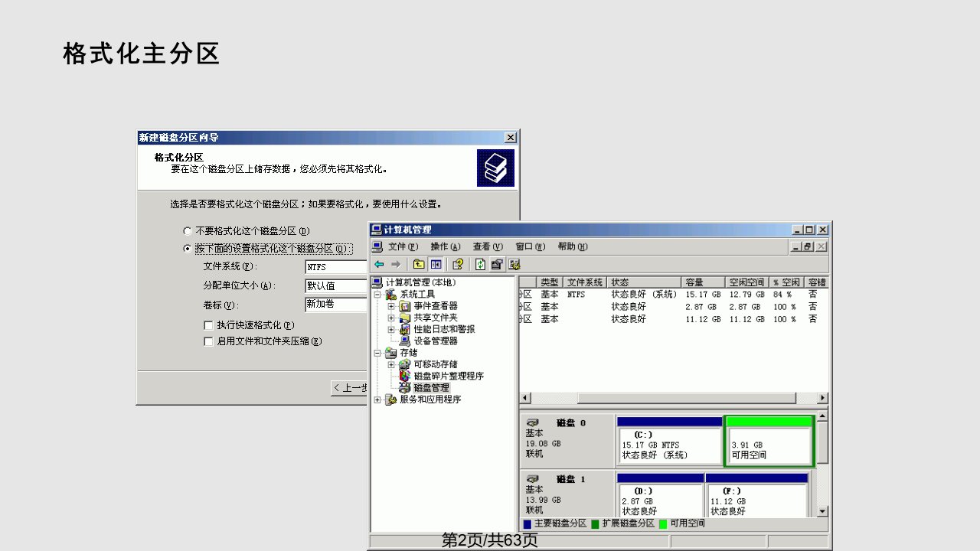Click the 磁盘 0 drive icon
The image size is (980, 551).
tap(533, 422)
